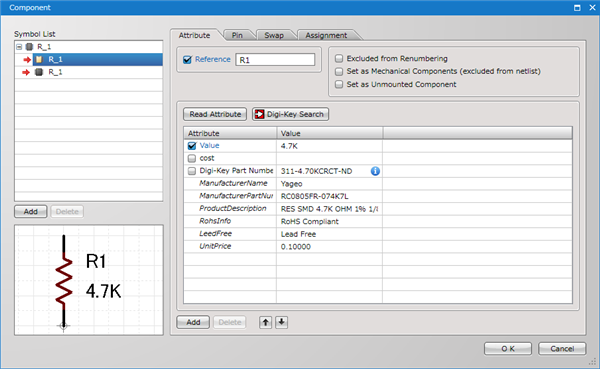Click the Yageo manufacturer cell
This screenshot has height=369, width=600.
329,184
